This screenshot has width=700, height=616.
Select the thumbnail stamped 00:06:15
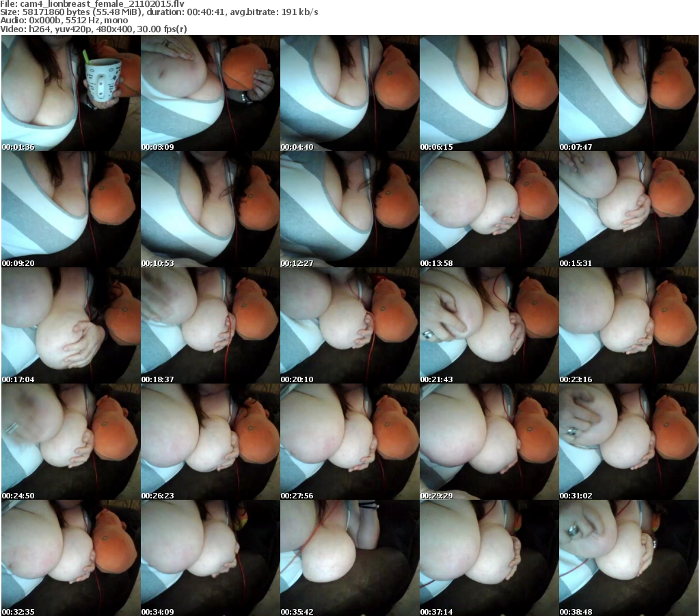(489, 93)
